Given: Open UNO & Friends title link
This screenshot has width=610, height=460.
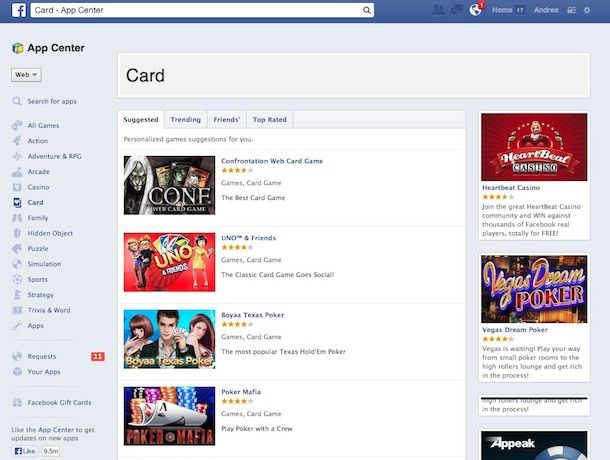Looking at the screenshot, I should pos(249,238).
